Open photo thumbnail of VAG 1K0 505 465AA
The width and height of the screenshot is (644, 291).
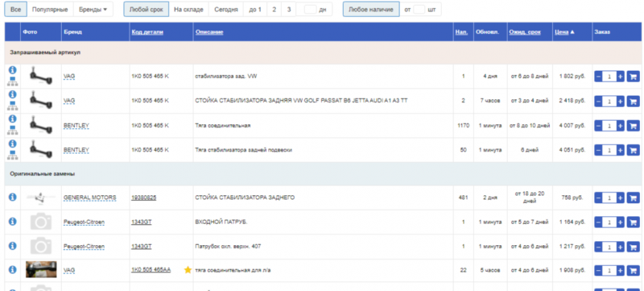pyautogui.click(x=41, y=269)
